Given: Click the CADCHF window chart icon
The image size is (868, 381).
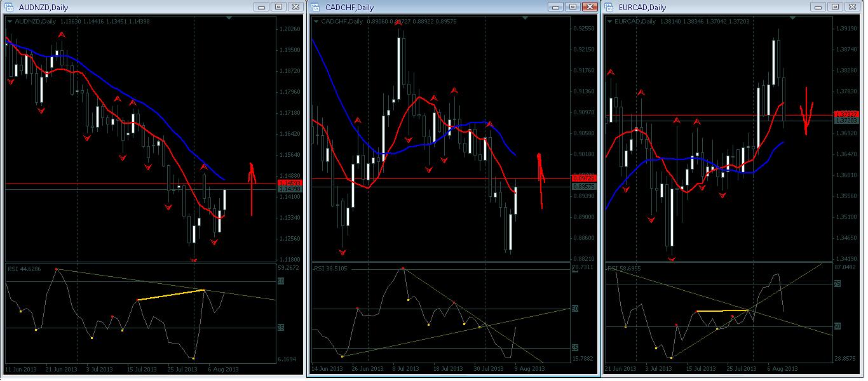Looking at the screenshot, I should [x=316, y=7].
